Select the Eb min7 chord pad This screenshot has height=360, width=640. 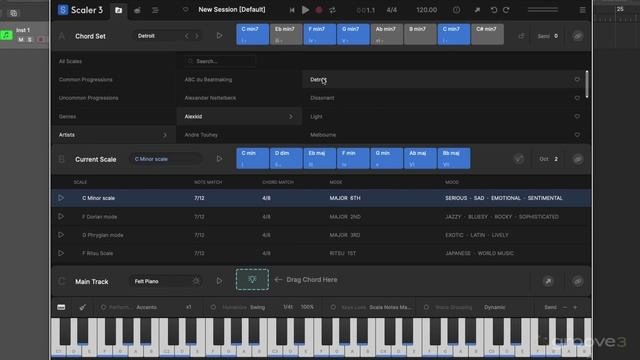pyautogui.click(x=286, y=34)
